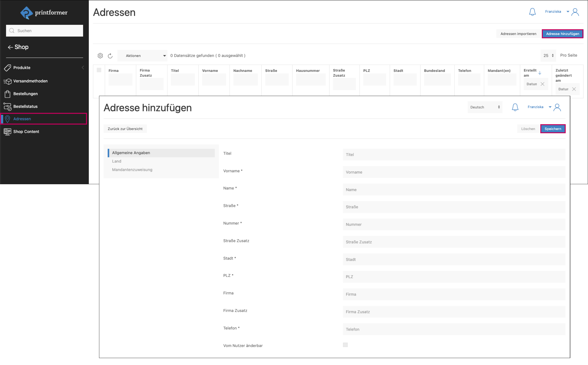Clear the Zuletzt geändert am date filter
Image resolution: width=588 pixels, height=365 pixels.
(x=574, y=89)
